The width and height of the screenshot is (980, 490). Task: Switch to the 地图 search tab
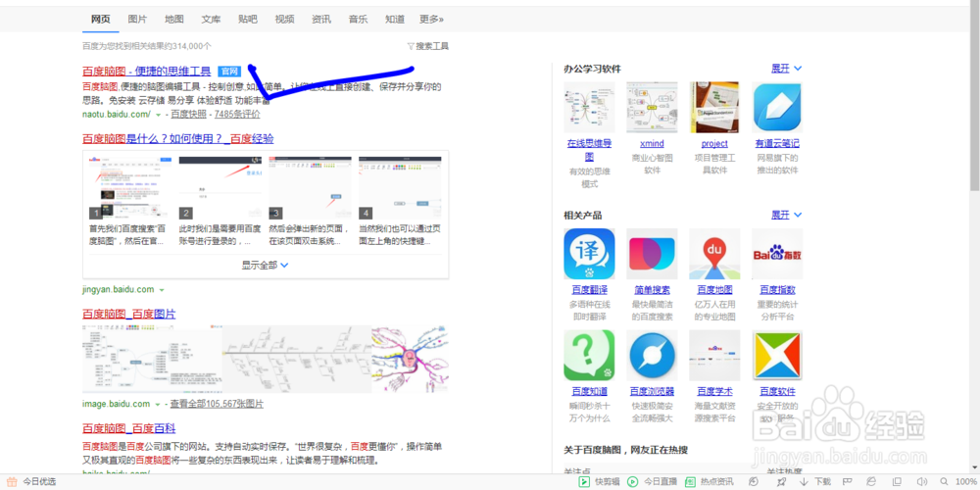click(x=174, y=20)
